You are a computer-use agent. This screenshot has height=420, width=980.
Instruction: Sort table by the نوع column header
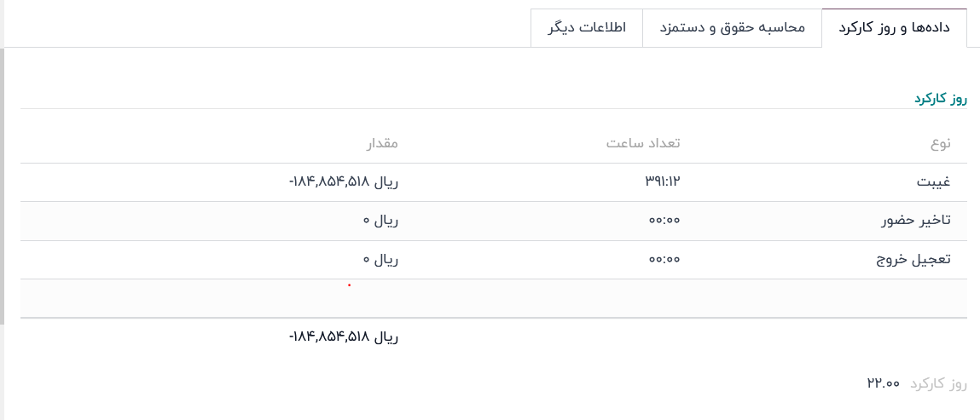point(940,143)
